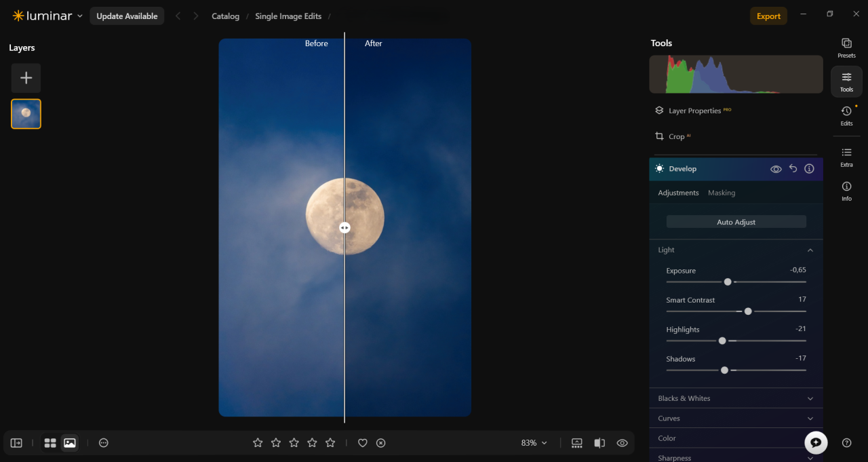Switch to the Adjustments tab
The height and width of the screenshot is (462, 868).
(x=678, y=193)
